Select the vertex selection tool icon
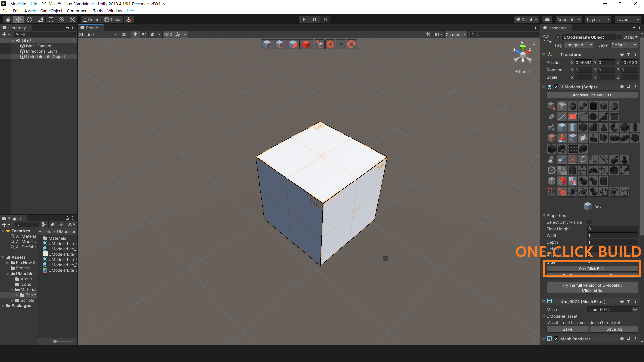Image resolution: width=644 pixels, height=362 pixels. (266, 44)
